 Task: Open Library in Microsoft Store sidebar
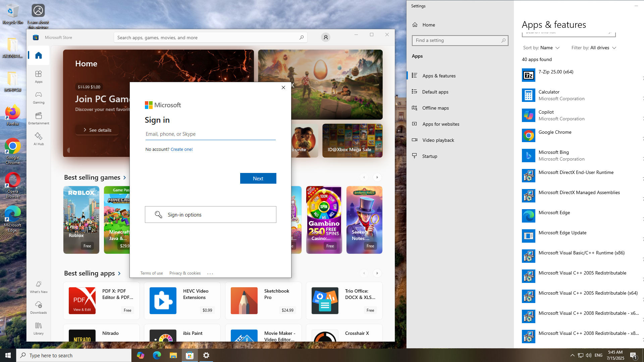(x=39, y=328)
